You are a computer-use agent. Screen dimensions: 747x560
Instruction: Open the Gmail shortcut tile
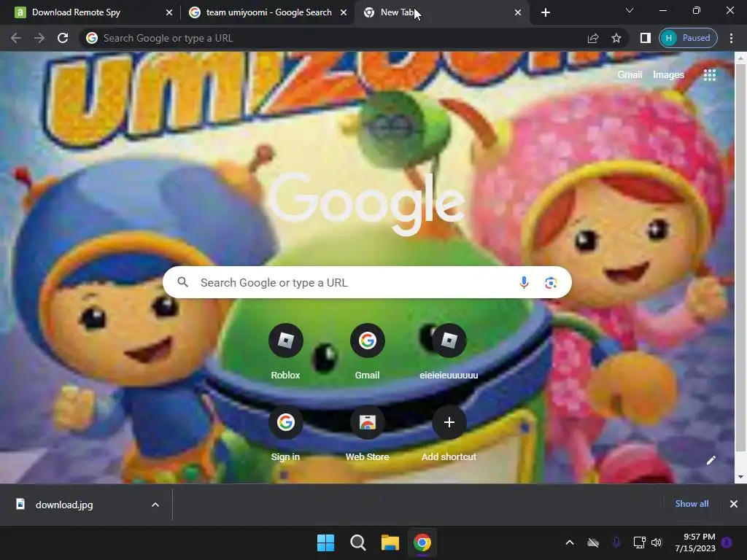(x=367, y=351)
